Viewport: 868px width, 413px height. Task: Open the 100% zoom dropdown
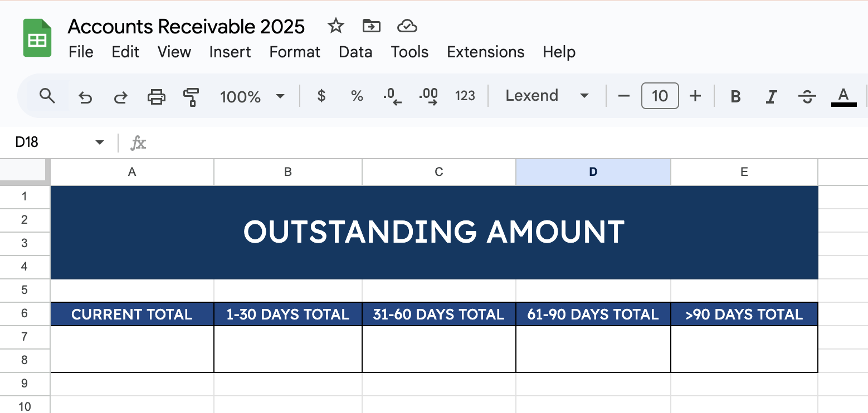(252, 97)
